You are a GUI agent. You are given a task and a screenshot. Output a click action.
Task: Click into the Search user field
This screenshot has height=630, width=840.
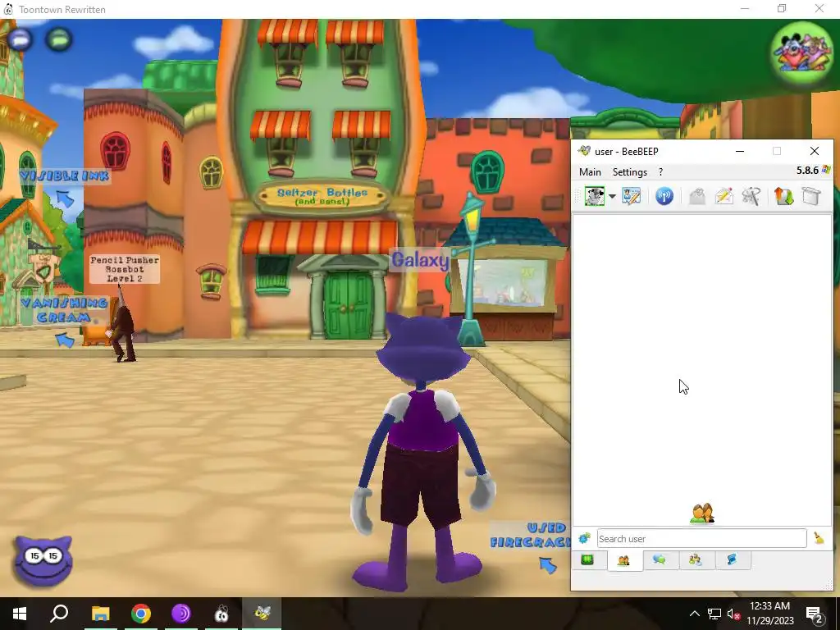coord(701,538)
